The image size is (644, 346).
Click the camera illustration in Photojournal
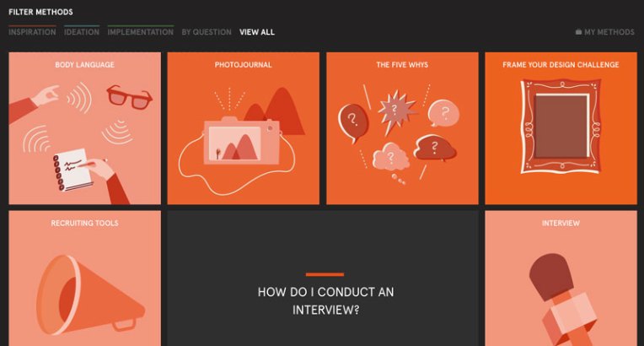(x=241, y=141)
